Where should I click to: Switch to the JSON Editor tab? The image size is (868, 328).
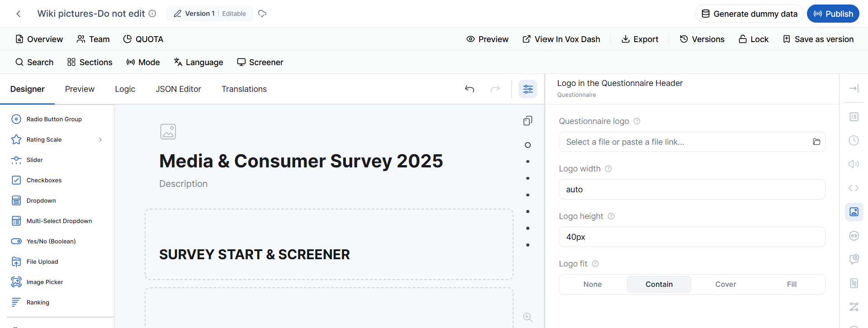point(179,89)
